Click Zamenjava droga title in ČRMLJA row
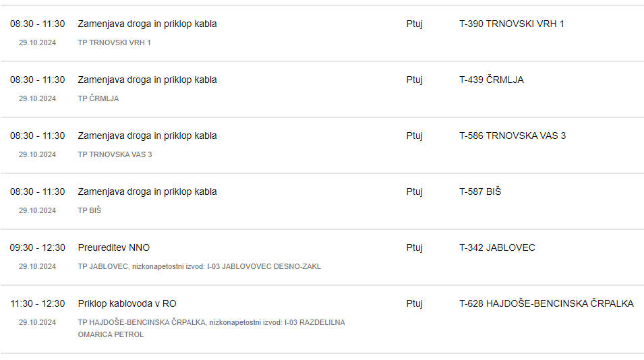 click(147, 80)
